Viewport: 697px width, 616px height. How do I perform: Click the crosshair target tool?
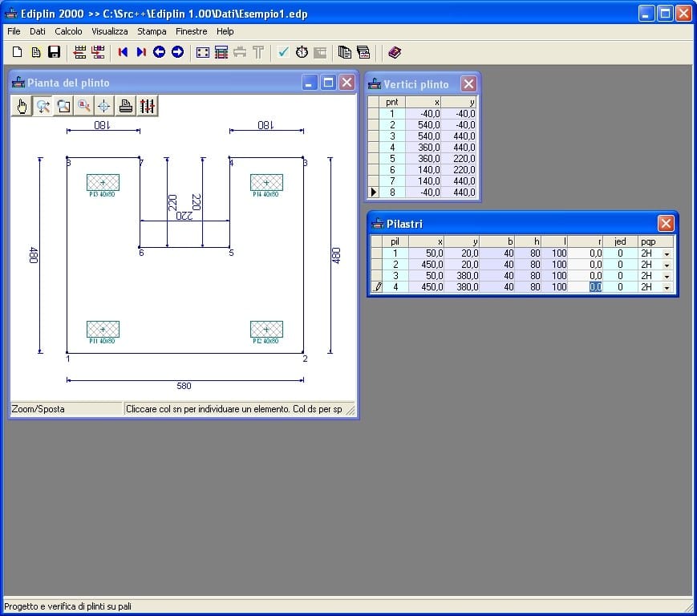pyautogui.click(x=104, y=106)
